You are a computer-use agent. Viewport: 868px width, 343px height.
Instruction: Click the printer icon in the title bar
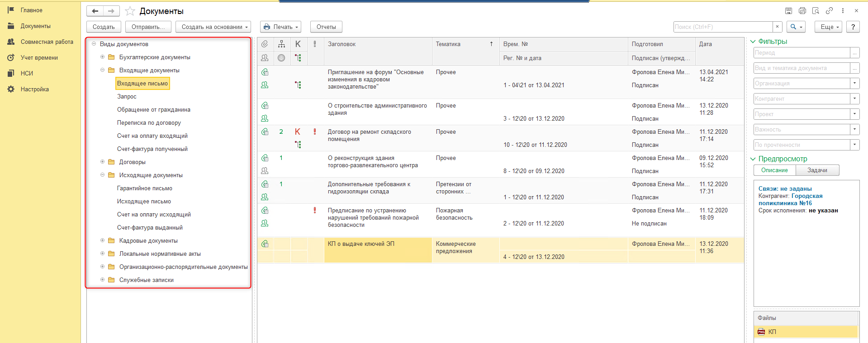point(802,11)
